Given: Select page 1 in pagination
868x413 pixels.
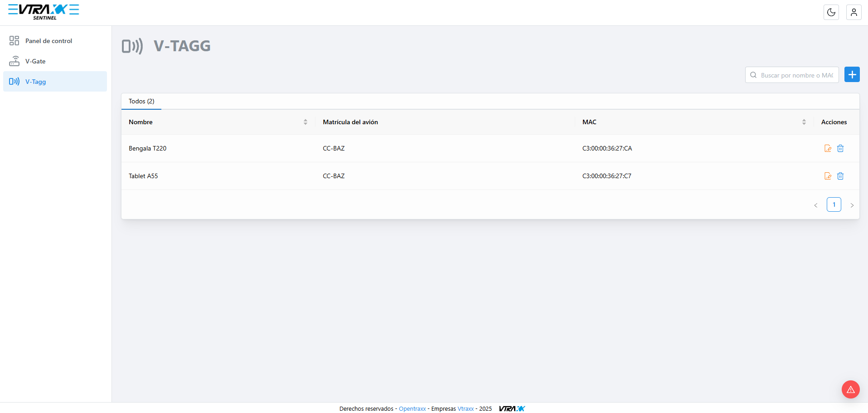Looking at the screenshot, I should [834, 204].
